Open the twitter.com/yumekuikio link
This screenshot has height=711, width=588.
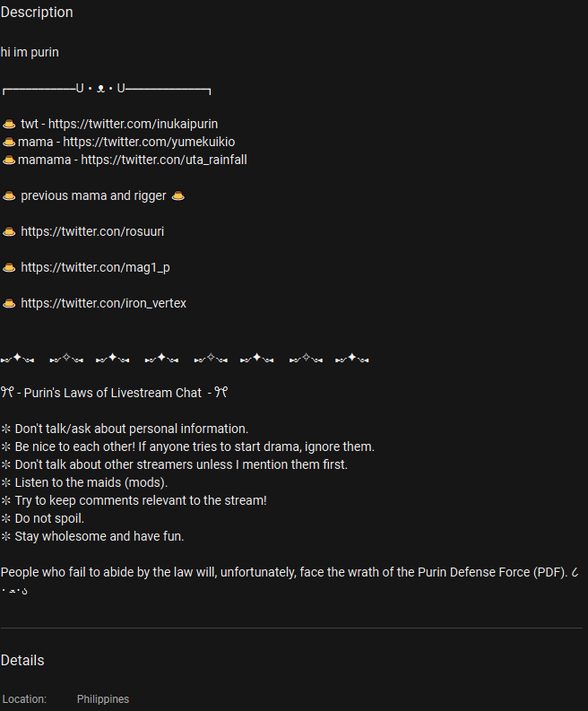point(149,142)
